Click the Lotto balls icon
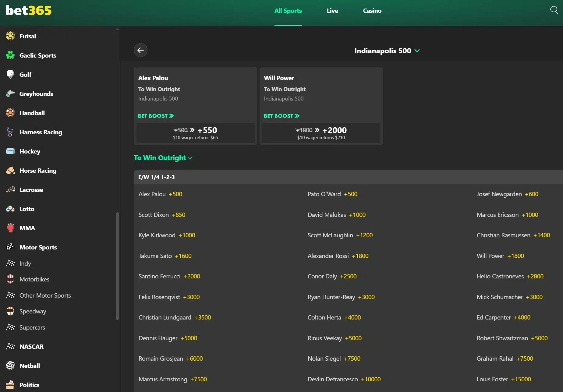The height and width of the screenshot is (392, 563). [x=10, y=209]
